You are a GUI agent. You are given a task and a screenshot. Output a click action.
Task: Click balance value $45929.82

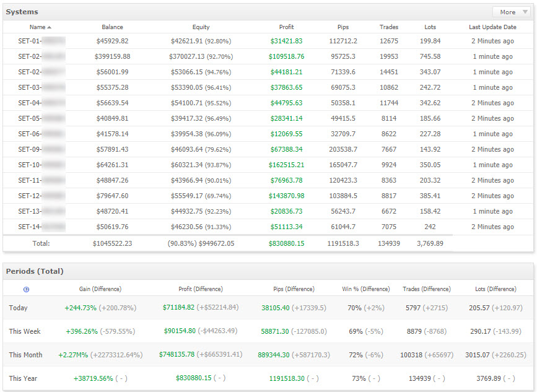click(112, 41)
